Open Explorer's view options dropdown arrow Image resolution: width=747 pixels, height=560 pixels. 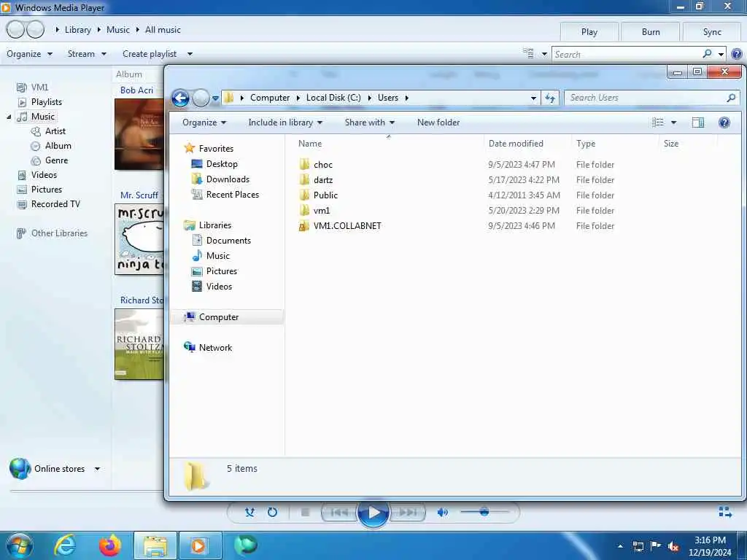673,122
